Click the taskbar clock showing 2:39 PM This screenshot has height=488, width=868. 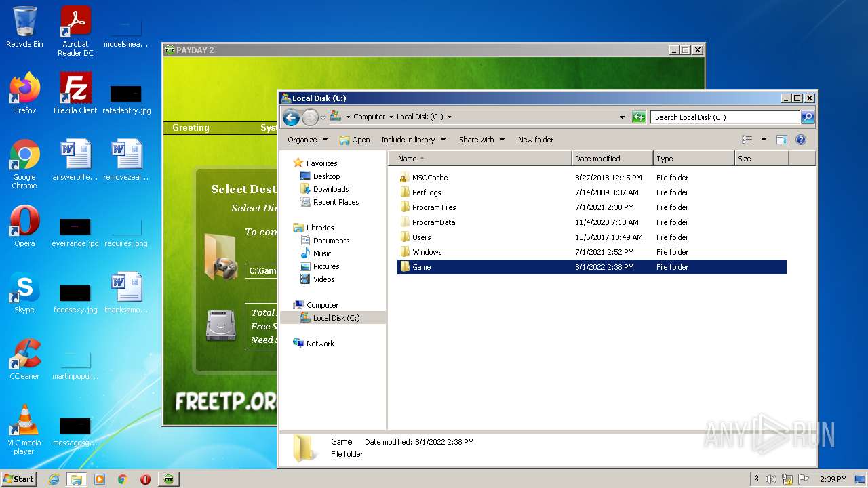click(x=833, y=479)
